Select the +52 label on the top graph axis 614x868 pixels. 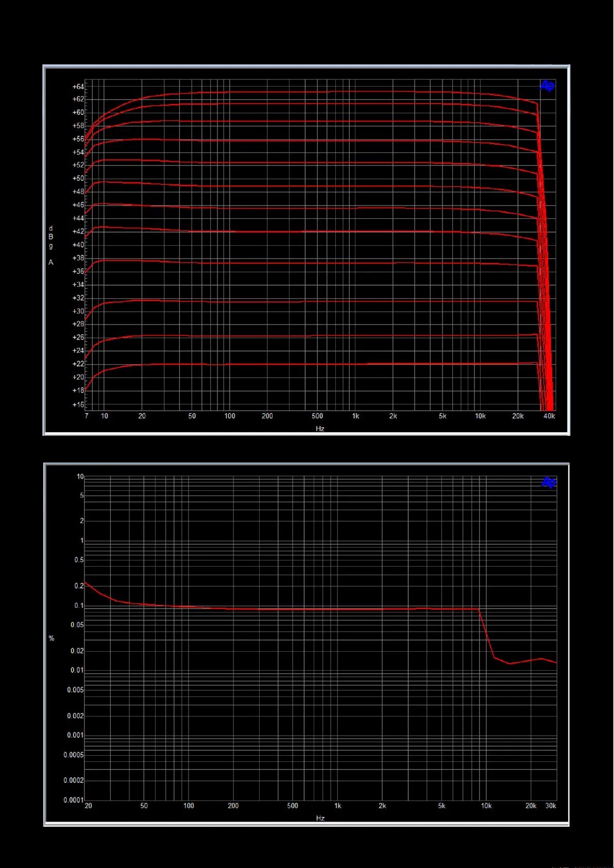tap(78, 165)
